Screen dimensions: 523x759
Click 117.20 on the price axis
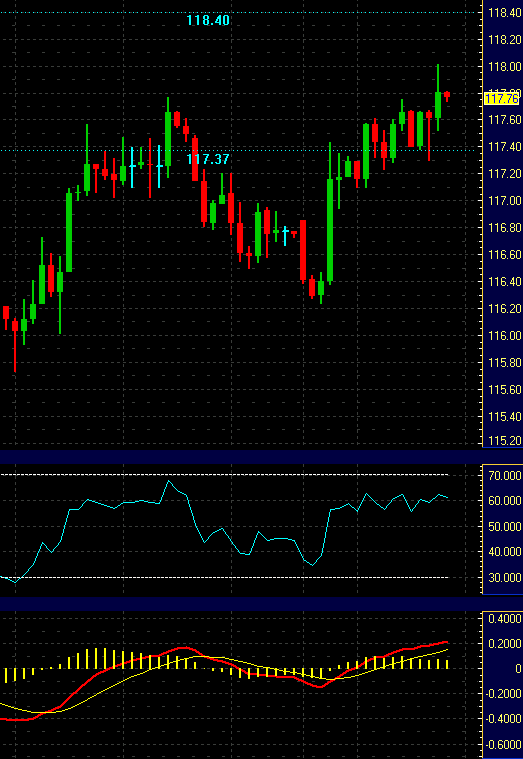click(x=505, y=174)
